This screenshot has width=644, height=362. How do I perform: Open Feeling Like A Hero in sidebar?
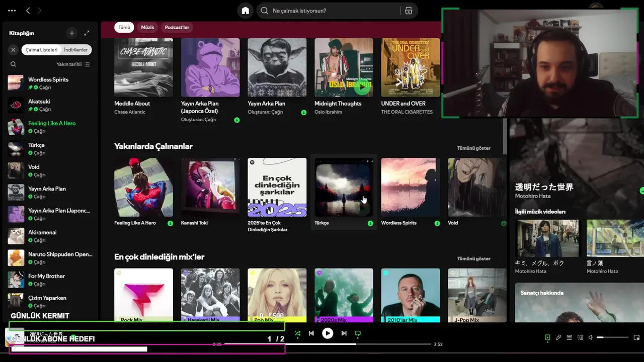[50, 127]
